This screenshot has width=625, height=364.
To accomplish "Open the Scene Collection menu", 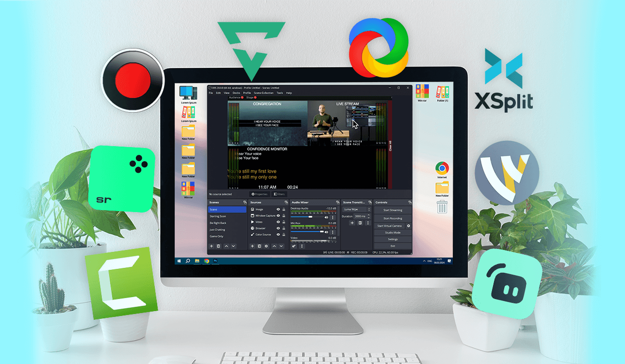I will [264, 93].
